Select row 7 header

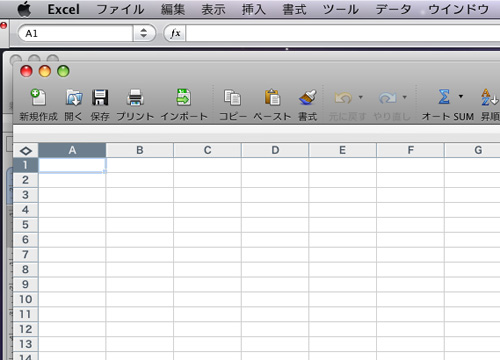pos(25,255)
